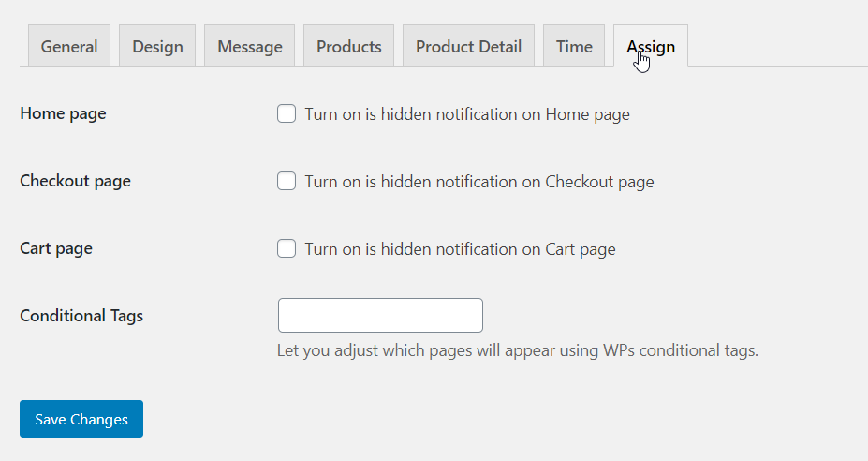Image resolution: width=868 pixels, height=461 pixels.
Task: Go to the Message tab
Action: tap(249, 46)
